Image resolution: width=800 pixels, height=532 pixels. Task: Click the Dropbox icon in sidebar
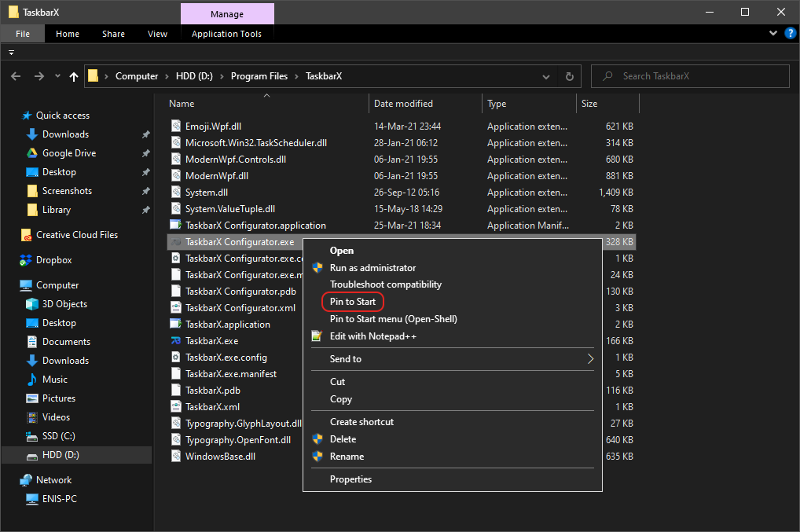pos(26,260)
